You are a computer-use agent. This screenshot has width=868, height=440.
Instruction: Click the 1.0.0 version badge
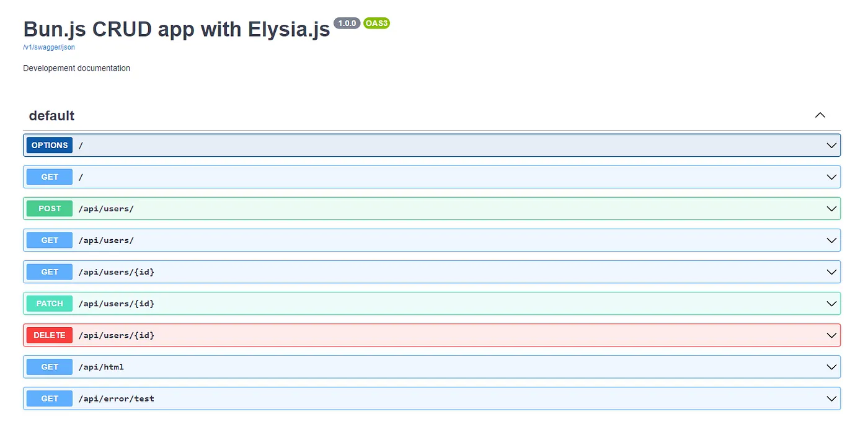click(x=347, y=23)
